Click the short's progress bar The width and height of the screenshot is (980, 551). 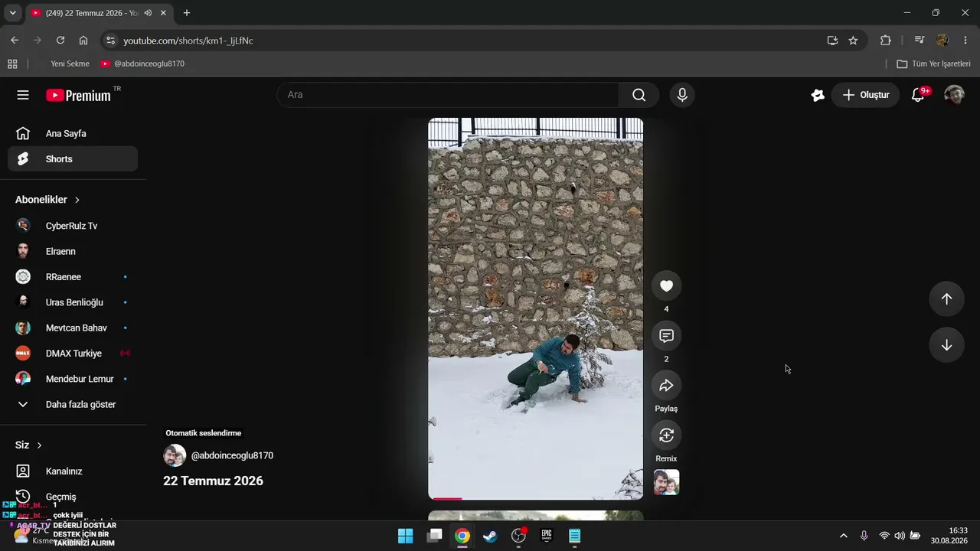click(535, 498)
